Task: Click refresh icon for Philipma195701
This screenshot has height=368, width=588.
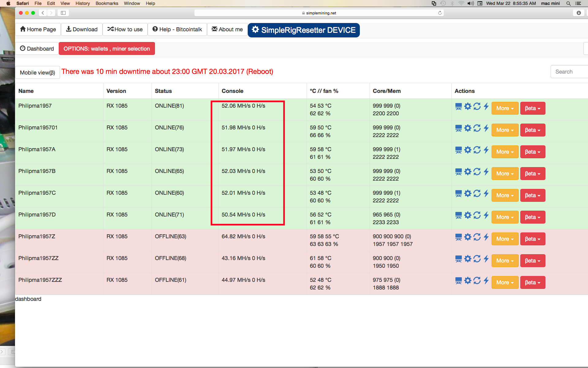Action: (477, 128)
